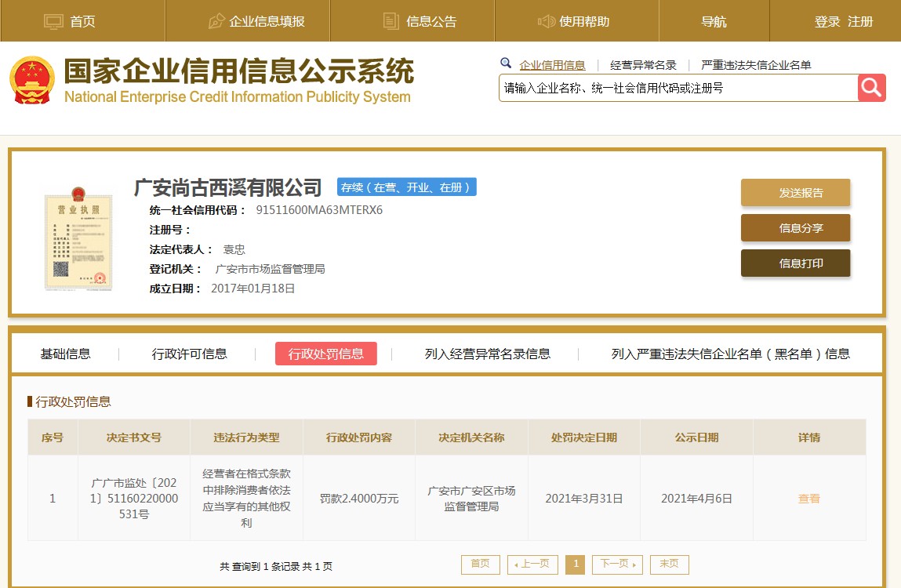Select the 经营异常名录 search category link
The image size is (901, 588).
click(x=643, y=65)
